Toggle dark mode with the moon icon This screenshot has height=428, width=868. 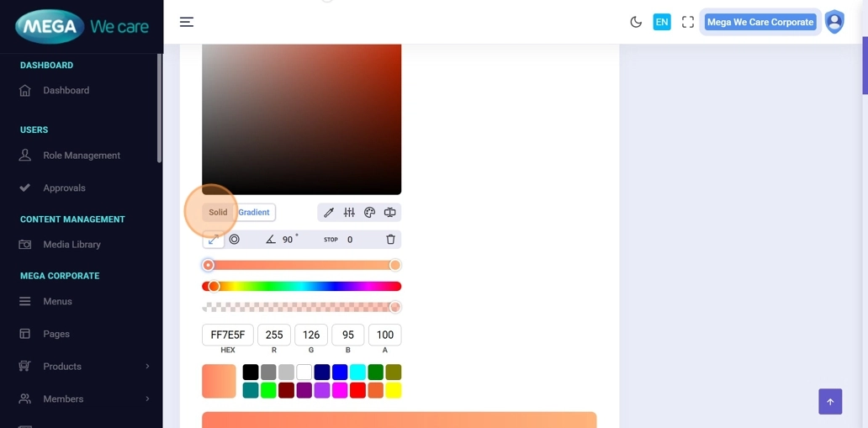click(x=636, y=22)
